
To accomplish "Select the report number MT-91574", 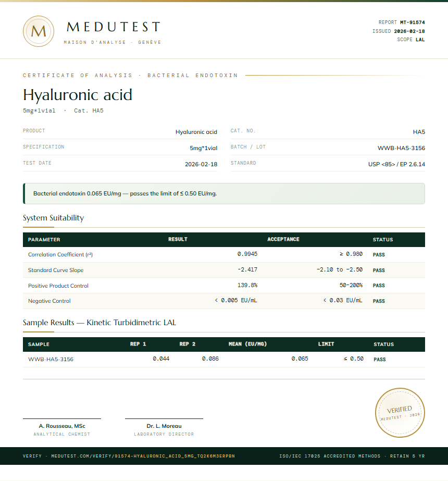I will 413,22.
